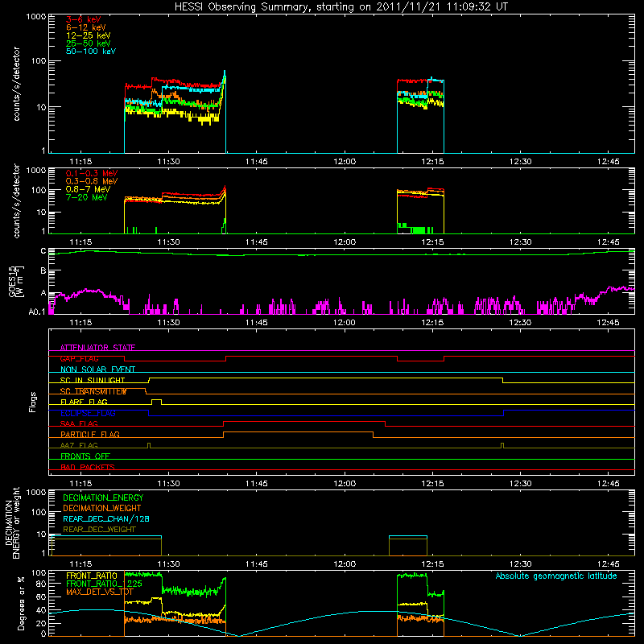Click '12:00' time label under the Flags panel
Image resolution: width=644 pixels, height=644 pixels.
coord(345,484)
